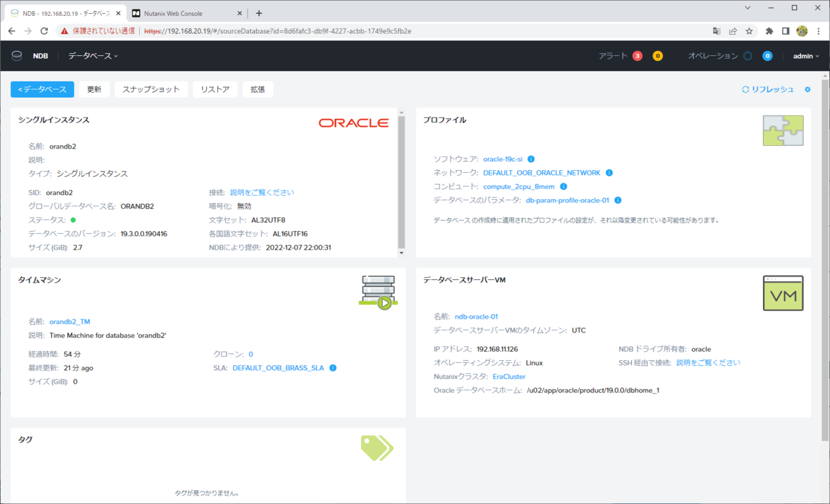Click the スナップショット button

coord(151,89)
